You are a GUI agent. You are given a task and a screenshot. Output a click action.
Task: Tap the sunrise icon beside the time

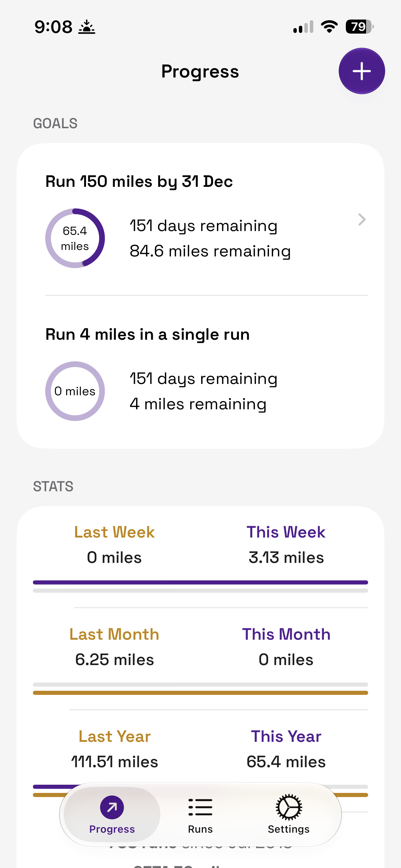pos(87,27)
